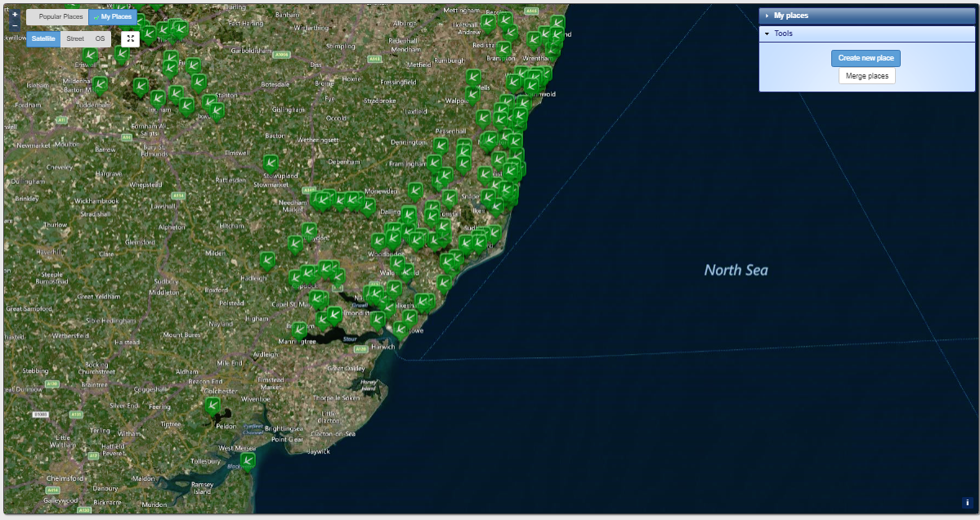Switch to Satellite base map
The height and width of the screenshot is (520, 980).
[x=43, y=38]
